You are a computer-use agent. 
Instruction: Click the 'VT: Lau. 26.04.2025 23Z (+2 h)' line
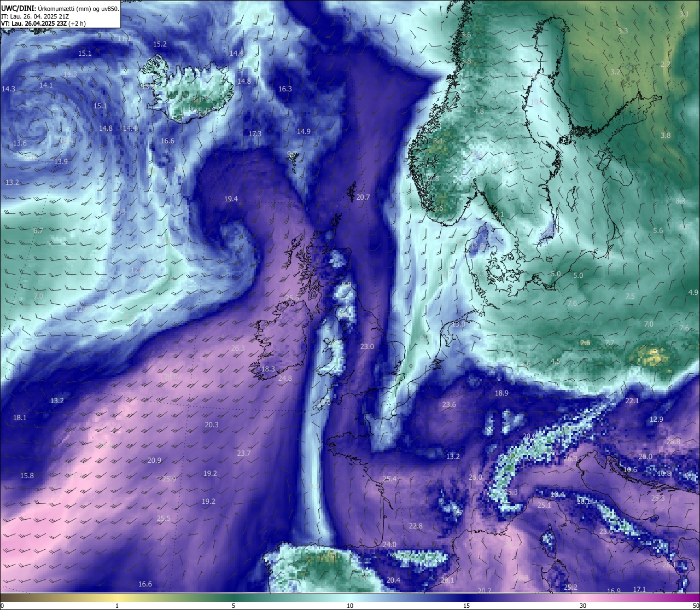43,24
